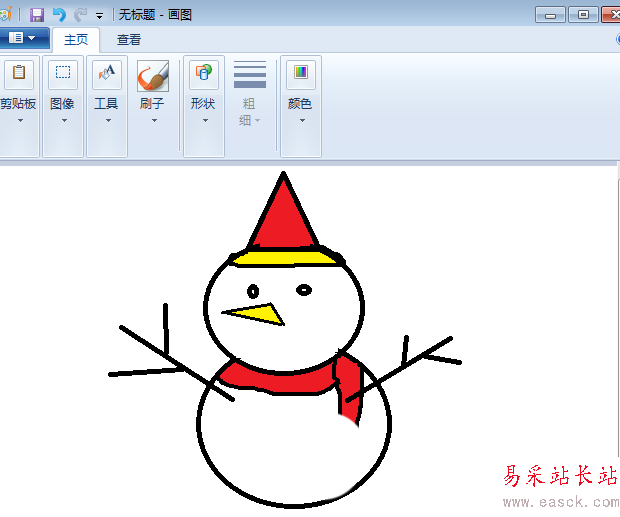Click the Paint app icon in title bar
The image size is (620, 517).
tap(6, 15)
